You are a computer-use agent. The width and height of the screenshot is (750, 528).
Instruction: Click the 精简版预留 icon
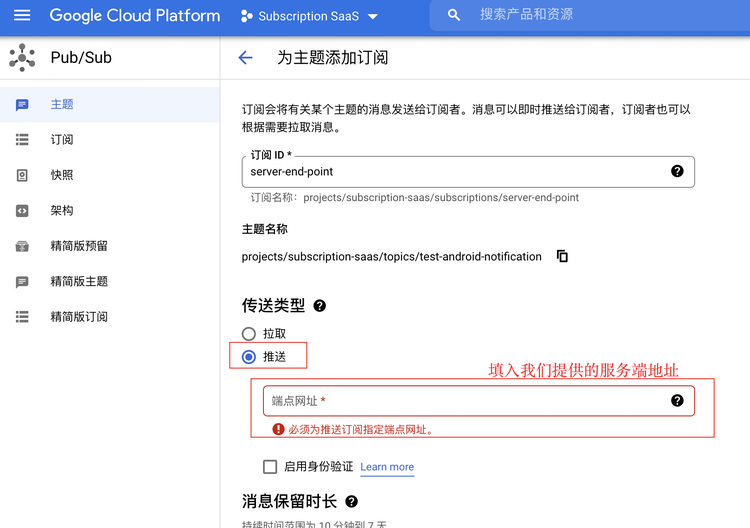[22, 246]
